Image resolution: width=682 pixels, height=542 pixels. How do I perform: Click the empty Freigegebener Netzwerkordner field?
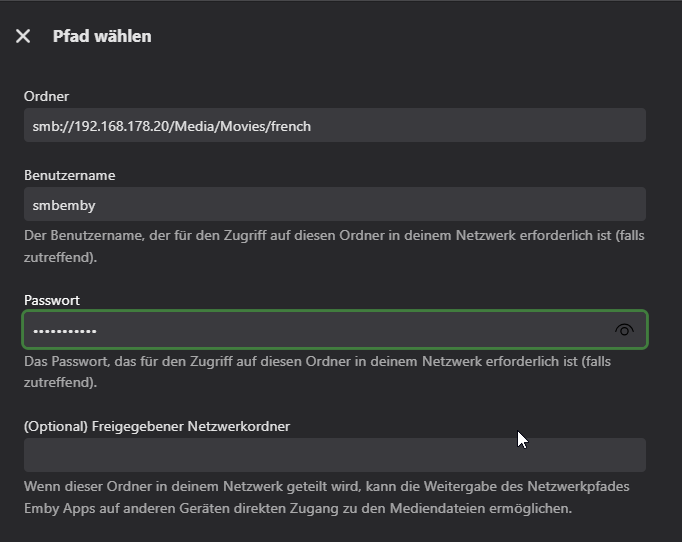[x=334, y=455]
